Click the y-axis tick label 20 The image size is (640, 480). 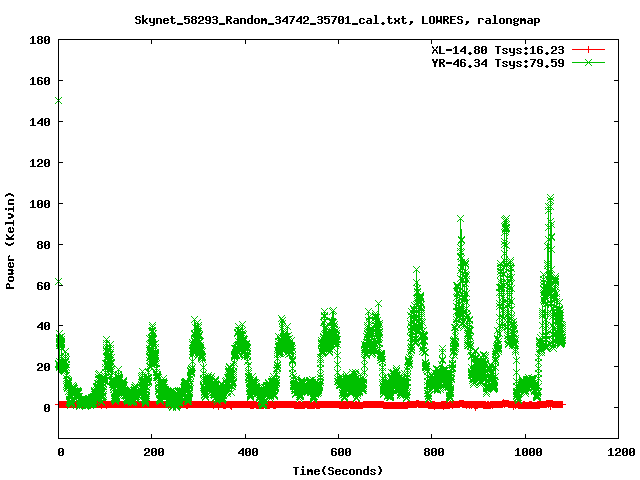(43, 367)
